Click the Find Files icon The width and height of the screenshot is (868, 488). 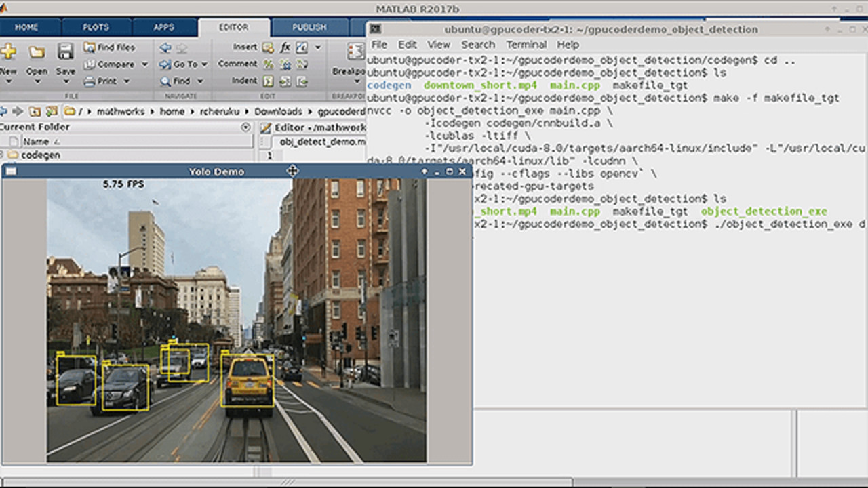pos(89,47)
